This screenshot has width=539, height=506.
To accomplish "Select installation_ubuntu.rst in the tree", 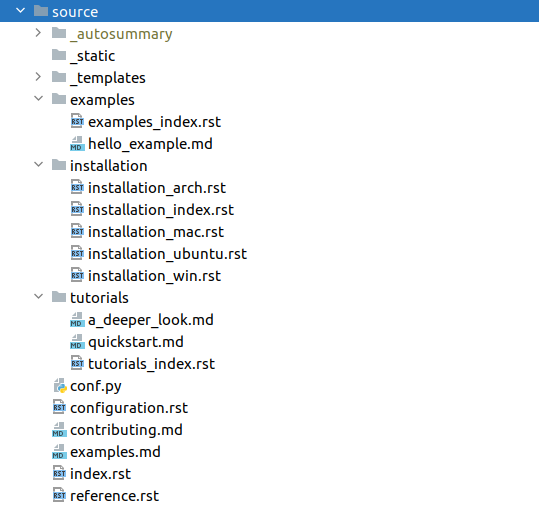I will [x=167, y=254].
